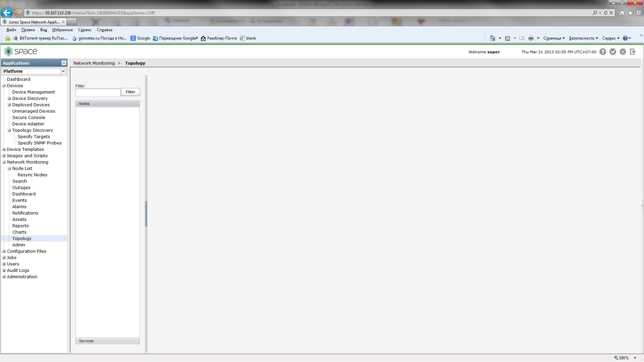Click the checkmark jobs icon in header
Image resolution: width=644 pixels, height=362 pixels.
pyautogui.click(x=613, y=52)
